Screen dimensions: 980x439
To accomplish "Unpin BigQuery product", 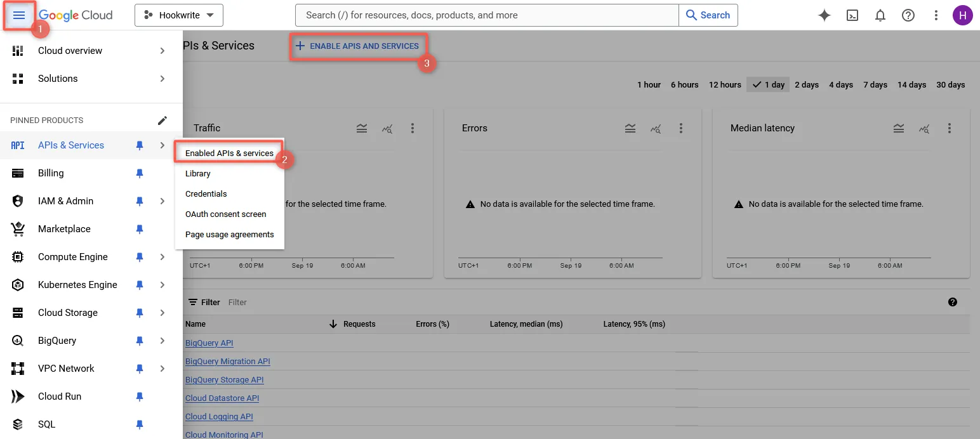I will point(140,341).
